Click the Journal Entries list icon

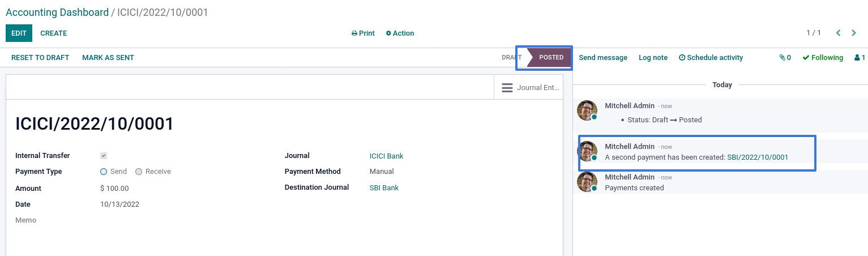[x=507, y=88]
